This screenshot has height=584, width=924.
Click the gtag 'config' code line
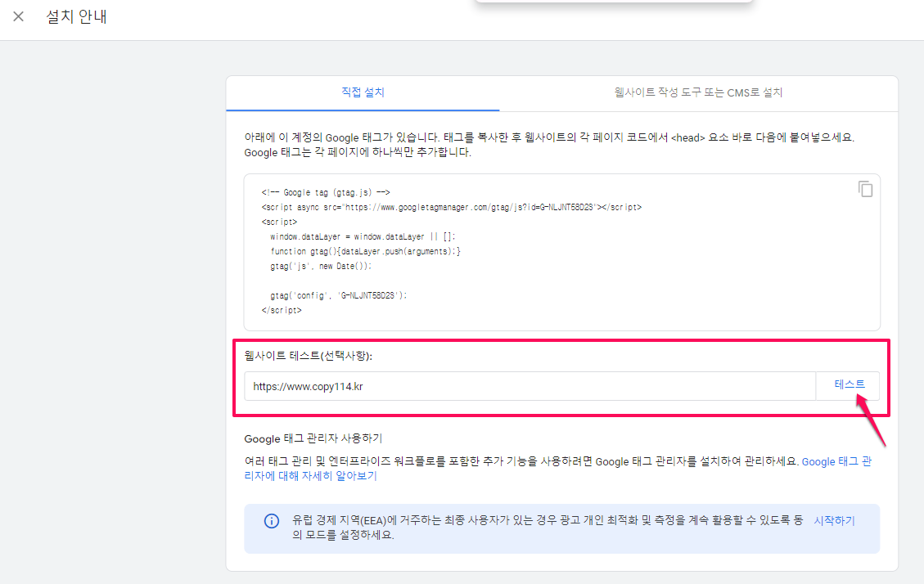coord(338,295)
